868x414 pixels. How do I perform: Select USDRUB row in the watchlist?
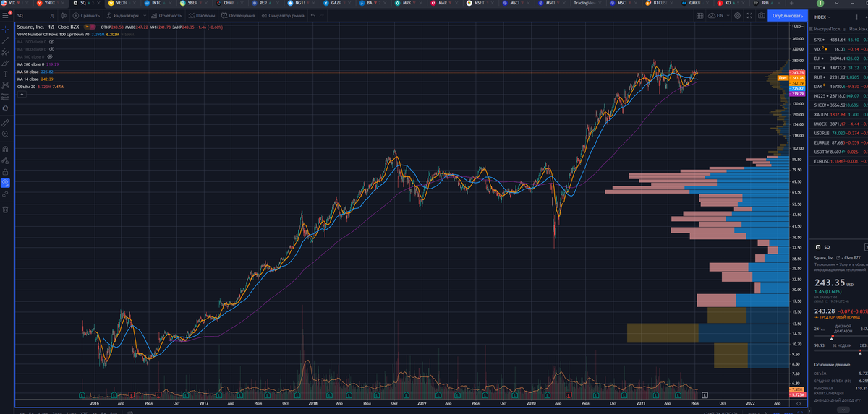[838, 133]
